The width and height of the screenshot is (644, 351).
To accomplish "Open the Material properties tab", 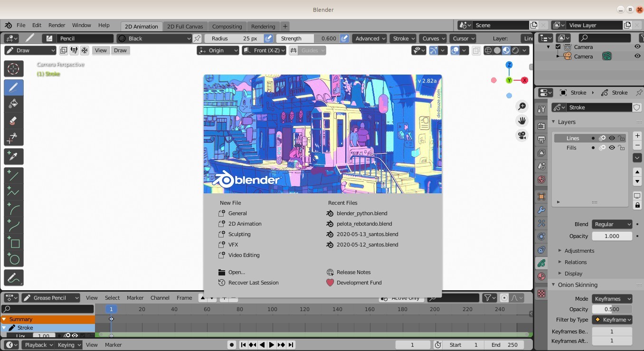I will click(x=541, y=276).
